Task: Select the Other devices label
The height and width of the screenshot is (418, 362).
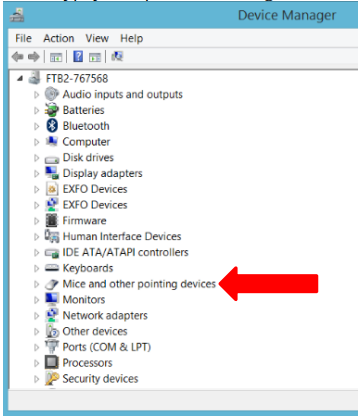Action: pos(95,331)
